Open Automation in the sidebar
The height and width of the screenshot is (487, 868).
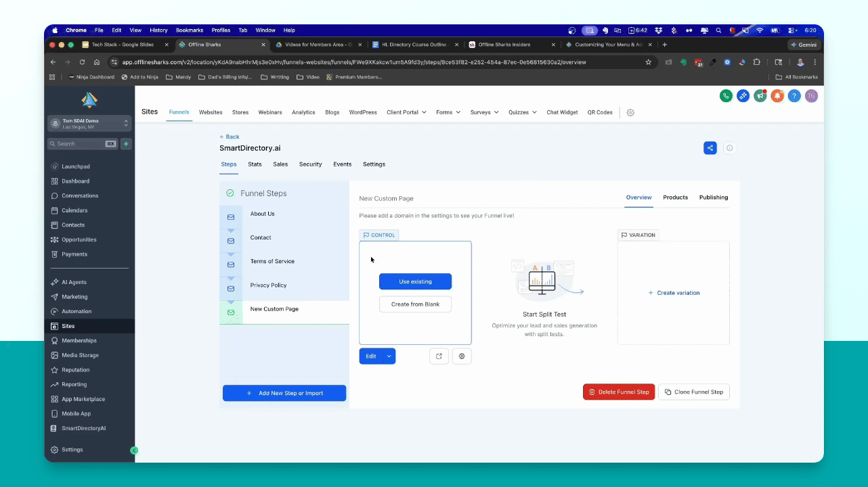pyautogui.click(x=77, y=311)
